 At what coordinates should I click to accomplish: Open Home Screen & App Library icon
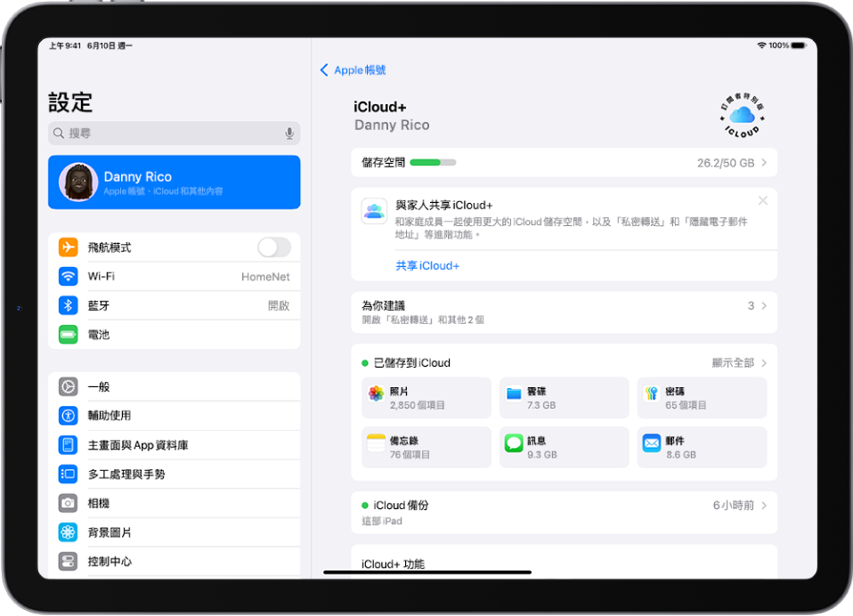click(68, 445)
